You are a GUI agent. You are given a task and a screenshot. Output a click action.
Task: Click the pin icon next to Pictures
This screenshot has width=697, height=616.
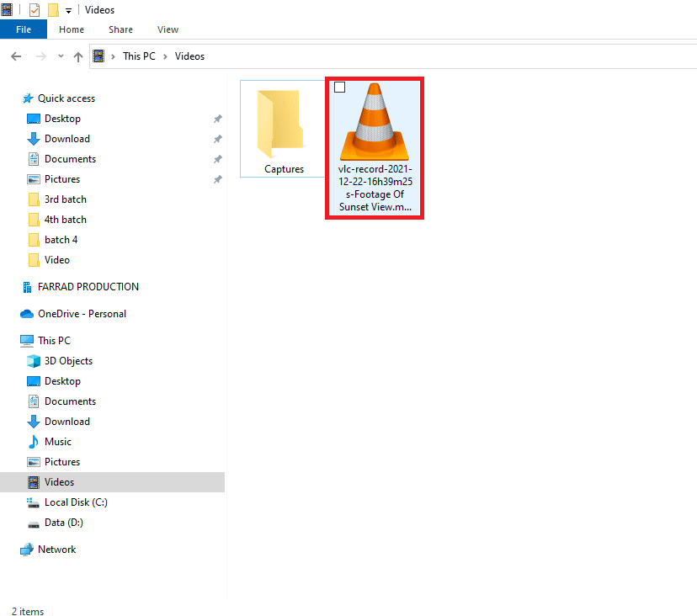coord(217,179)
